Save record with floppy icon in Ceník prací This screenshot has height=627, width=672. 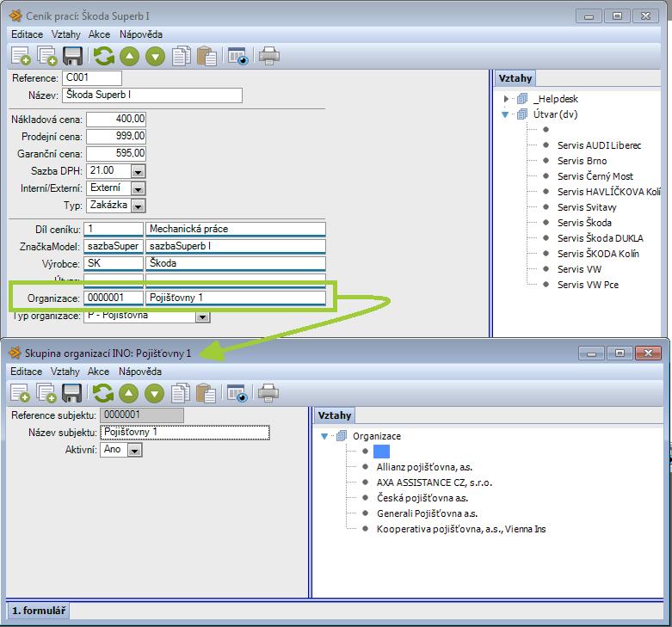[72, 56]
